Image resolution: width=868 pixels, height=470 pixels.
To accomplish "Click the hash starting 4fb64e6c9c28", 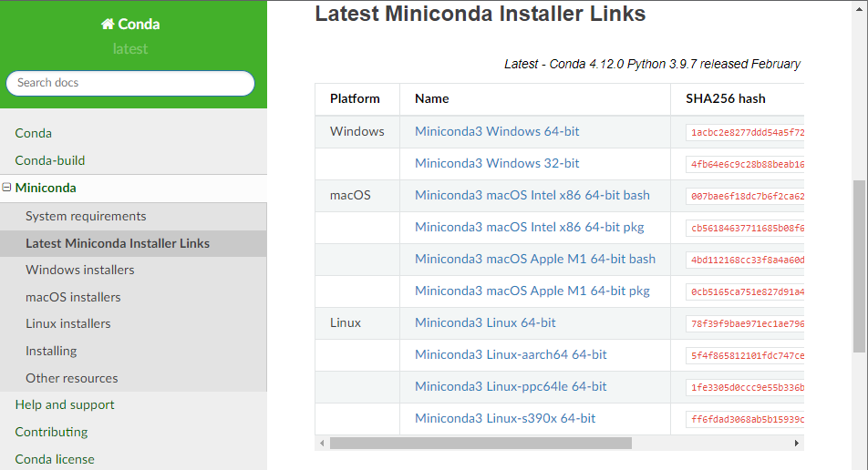I will click(746, 164).
